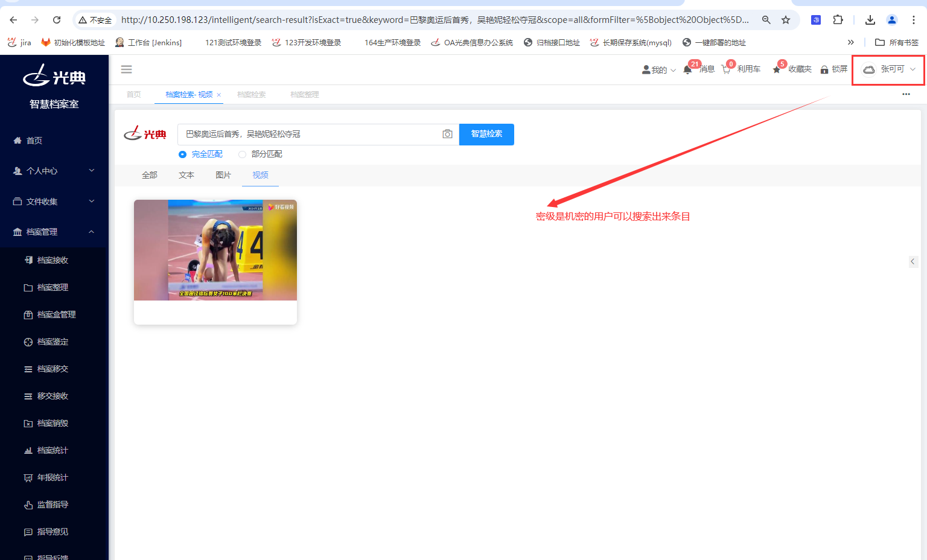This screenshot has height=560, width=927.
Task: Click the browser back arrow
Action: (13, 20)
